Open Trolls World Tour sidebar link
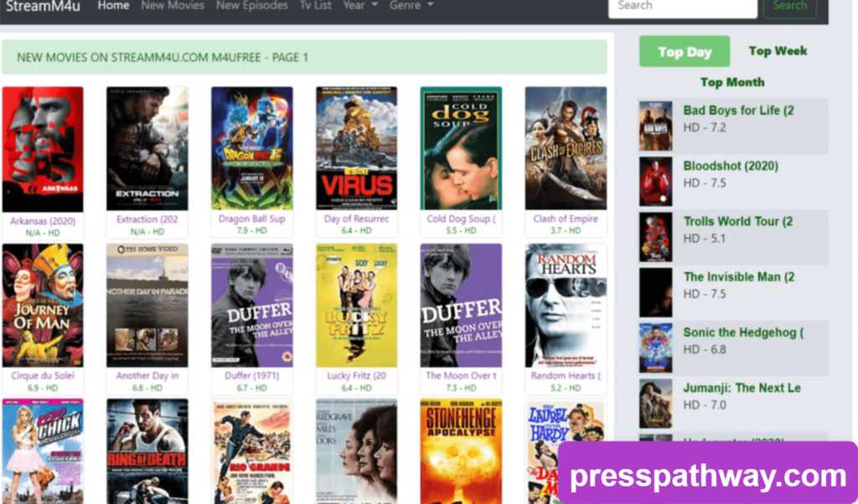858x504 pixels. [x=737, y=221]
